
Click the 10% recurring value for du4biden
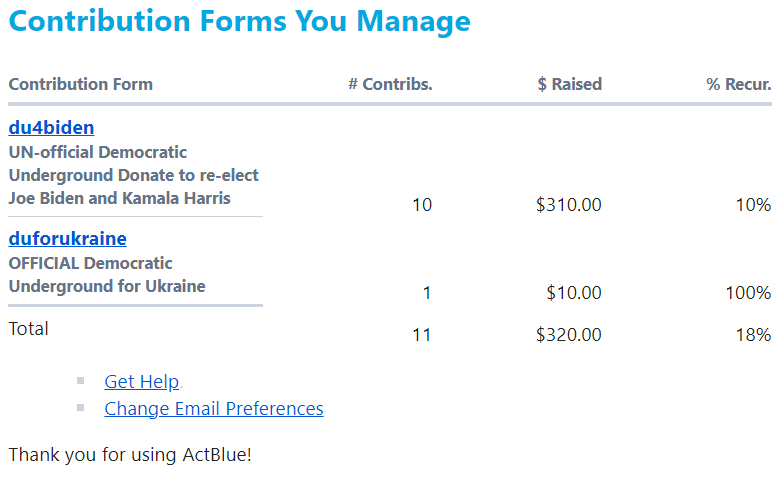[x=753, y=205]
